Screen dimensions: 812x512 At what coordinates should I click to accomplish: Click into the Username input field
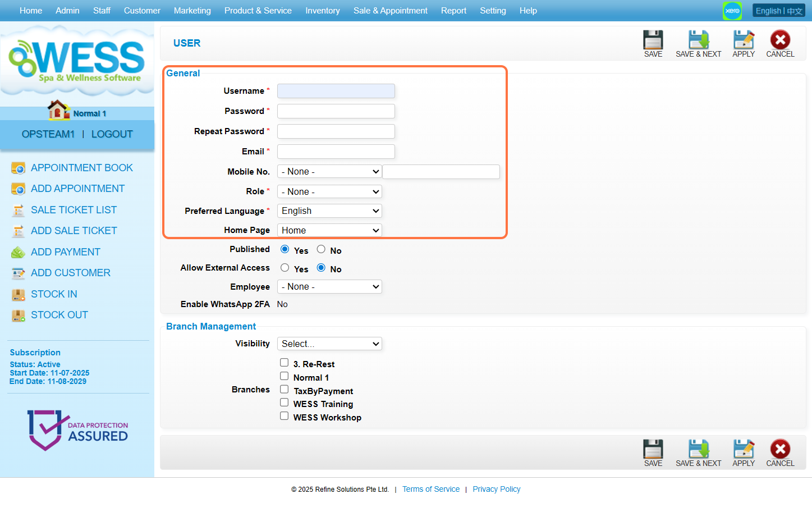pos(336,91)
